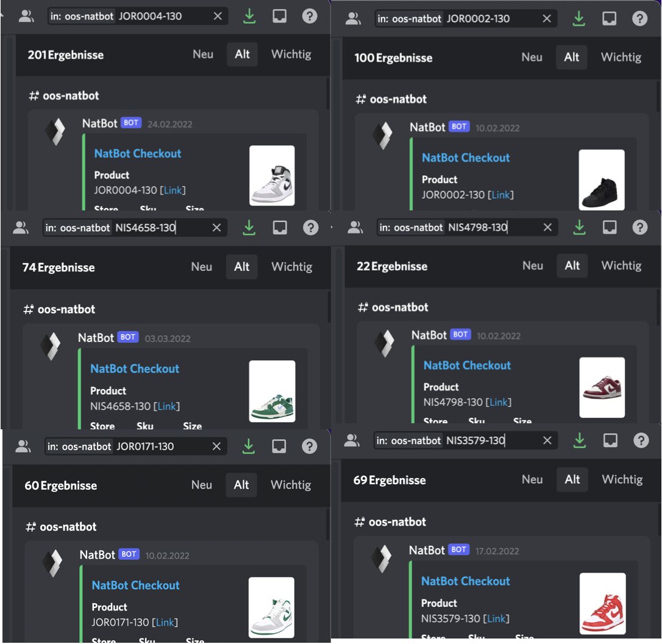Focus the search field containing JOR0171-130
The image size is (662, 644).
click(136, 446)
